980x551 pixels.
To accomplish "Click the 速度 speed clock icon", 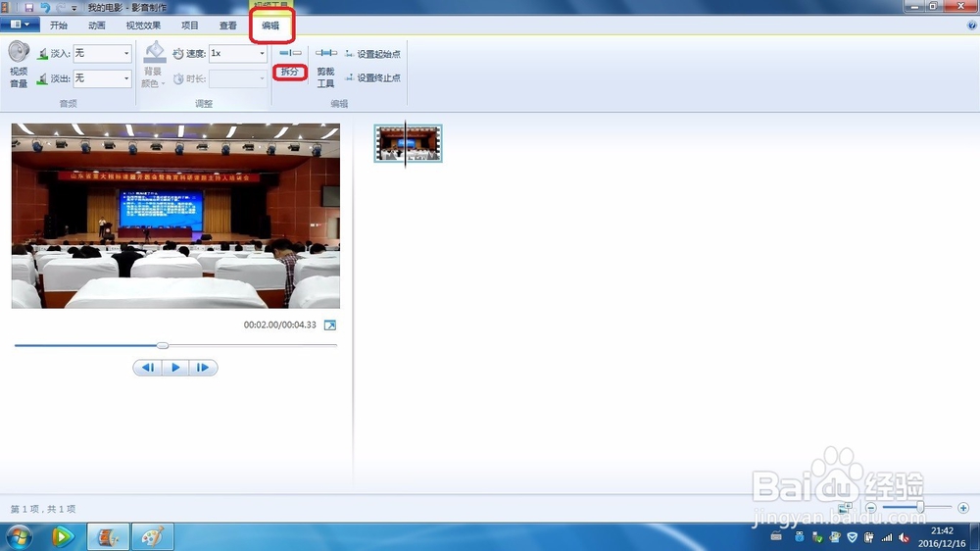I will tap(178, 54).
